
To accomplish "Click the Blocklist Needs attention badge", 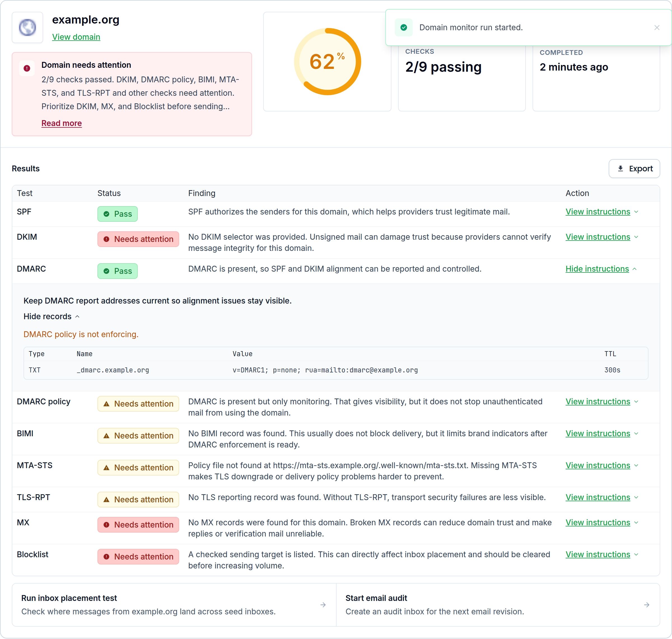I will click(138, 557).
